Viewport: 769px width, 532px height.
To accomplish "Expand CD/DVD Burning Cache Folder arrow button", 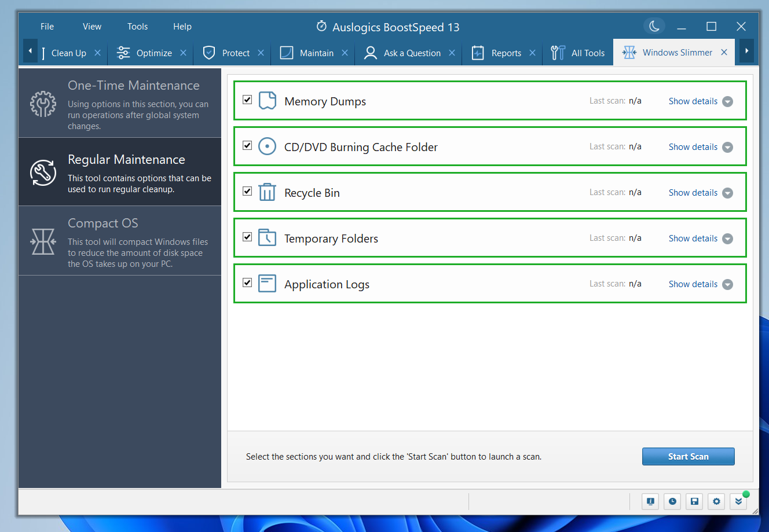I will (728, 147).
